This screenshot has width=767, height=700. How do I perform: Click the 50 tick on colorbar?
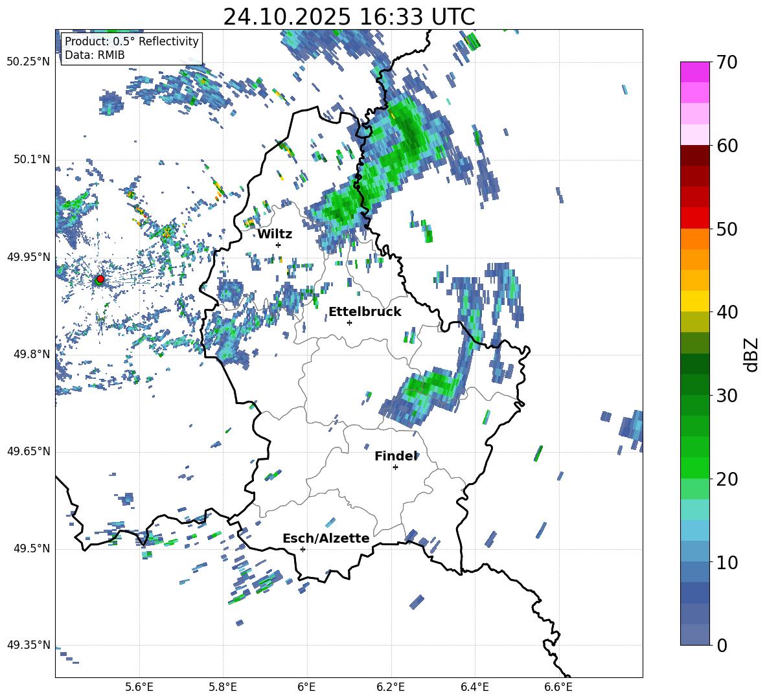(x=727, y=229)
